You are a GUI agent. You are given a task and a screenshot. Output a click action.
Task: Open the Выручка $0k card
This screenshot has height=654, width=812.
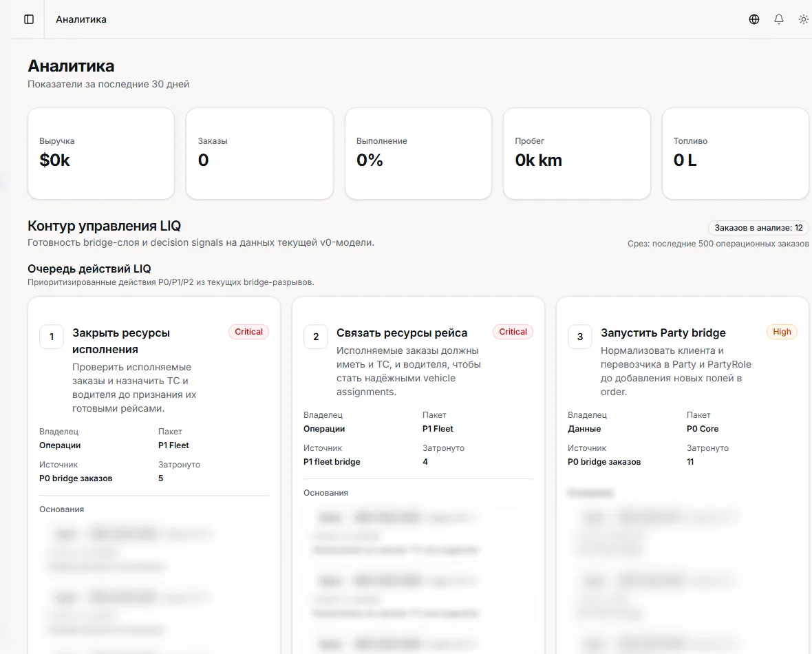click(x=101, y=154)
